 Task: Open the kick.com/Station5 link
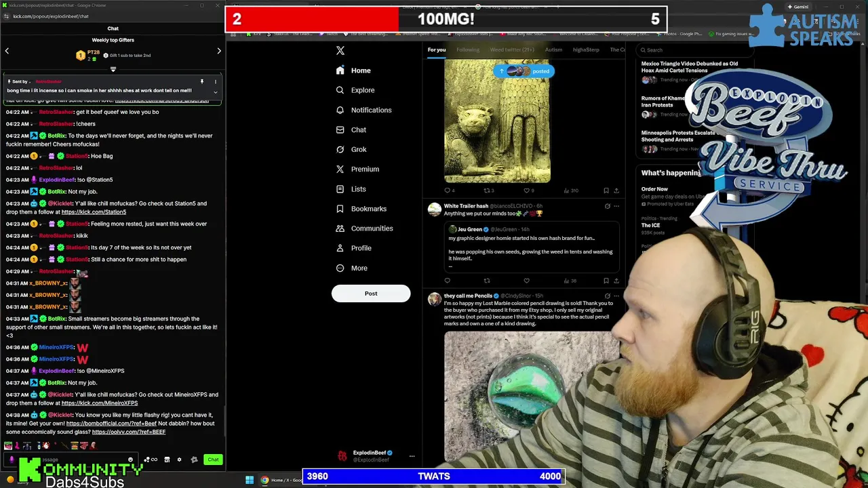pos(94,212)
